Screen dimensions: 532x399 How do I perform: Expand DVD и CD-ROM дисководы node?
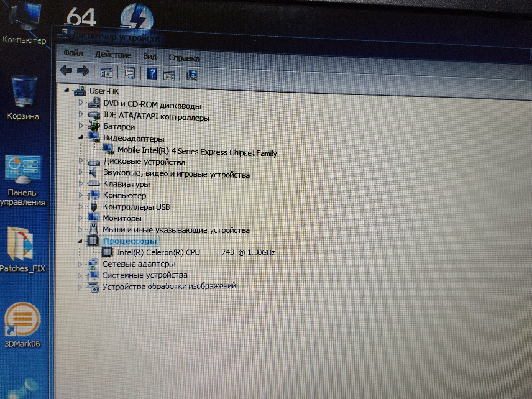click(x=81, y=102)
